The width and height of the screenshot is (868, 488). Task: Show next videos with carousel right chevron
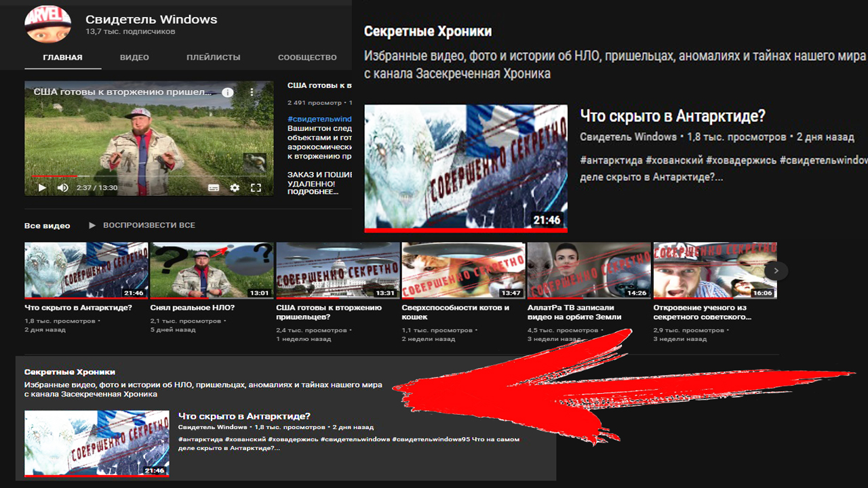pos(776,271)
